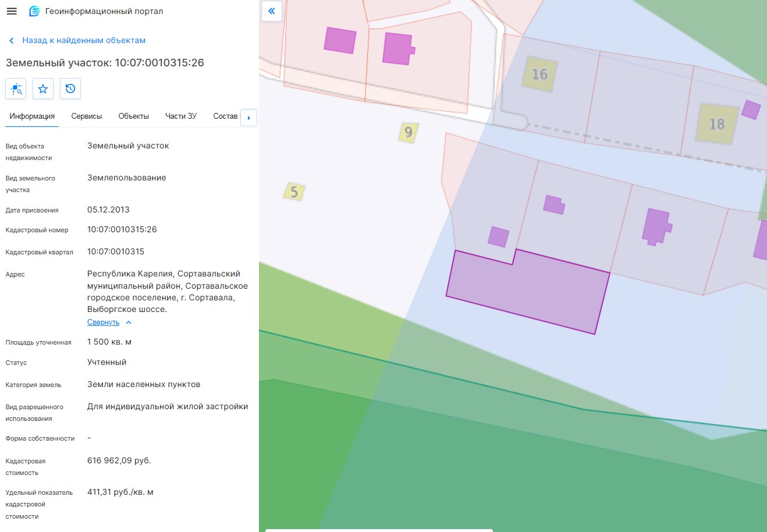Click the status value Учтенный
The image size is (767, 532).
pos(107,363)
